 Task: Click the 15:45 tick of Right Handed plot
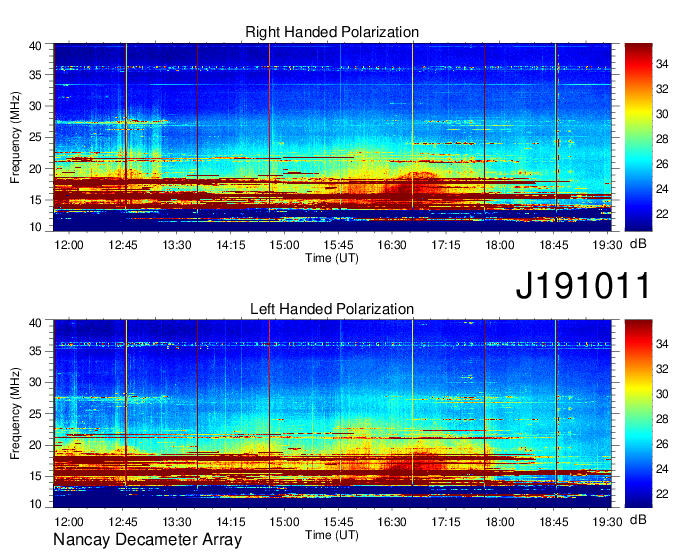tap(338, 245)
